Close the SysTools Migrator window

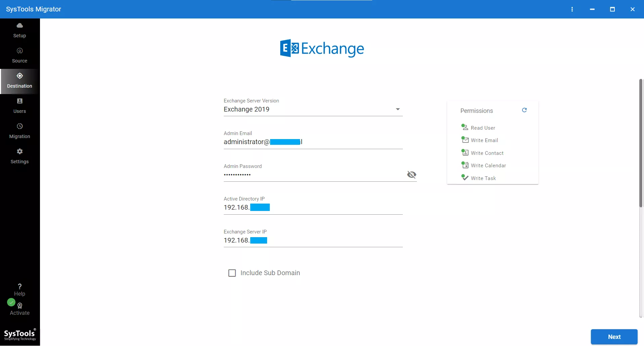(x=633, y=9)
